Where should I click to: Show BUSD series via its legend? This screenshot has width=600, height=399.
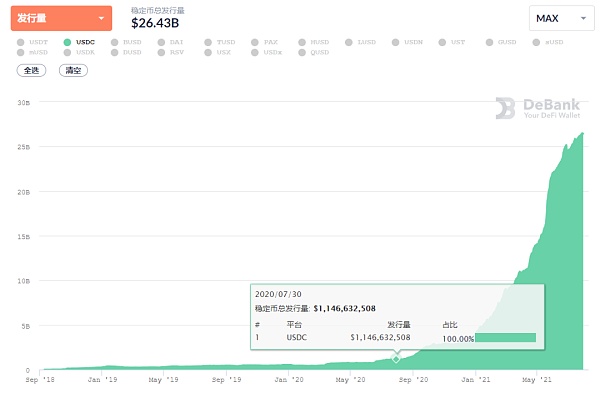114,42
